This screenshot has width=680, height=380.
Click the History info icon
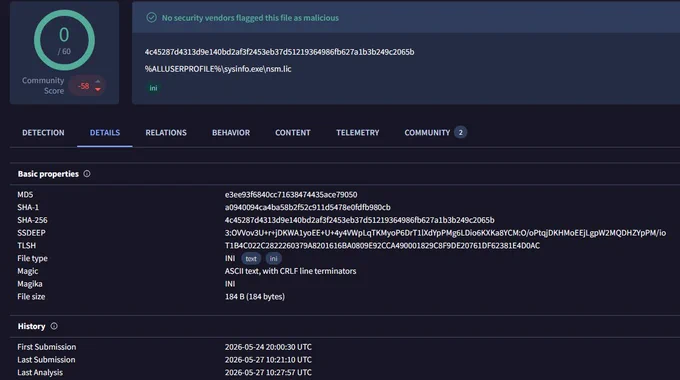54,326
